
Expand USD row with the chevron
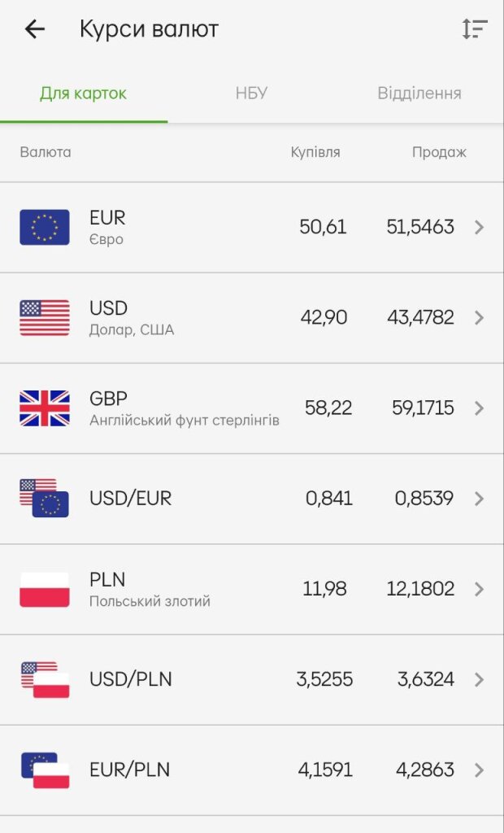[479, 317]
